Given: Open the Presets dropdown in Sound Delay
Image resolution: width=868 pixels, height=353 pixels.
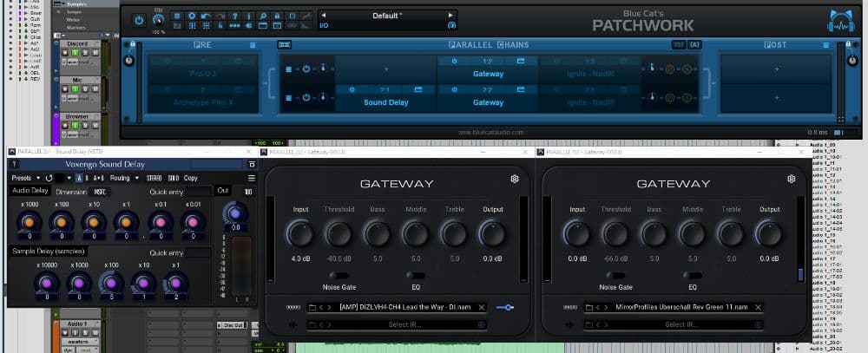Looking at the screenshot, I should click(25, 178).
